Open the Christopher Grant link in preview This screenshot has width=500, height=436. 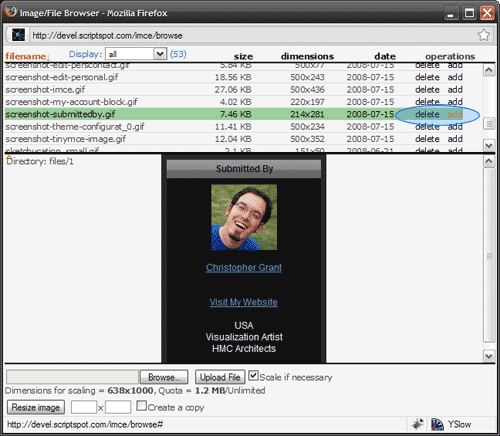(244, 268)
